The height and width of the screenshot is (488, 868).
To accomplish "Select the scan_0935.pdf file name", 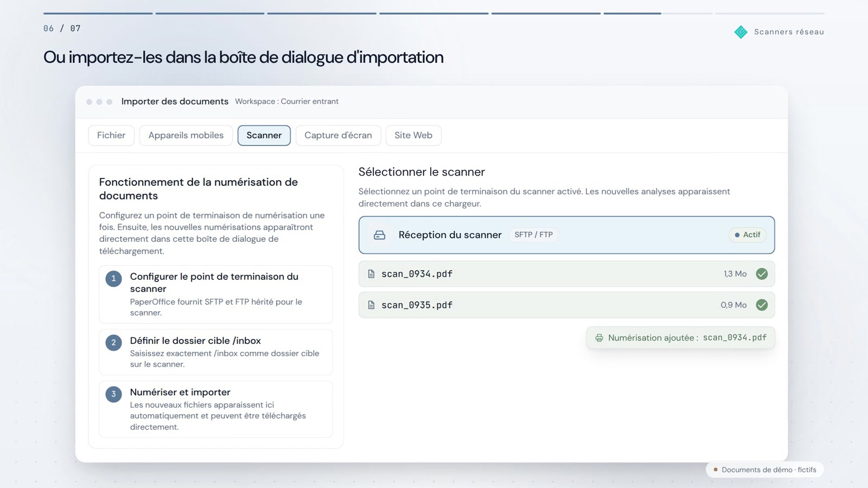I will pos(417,305).
